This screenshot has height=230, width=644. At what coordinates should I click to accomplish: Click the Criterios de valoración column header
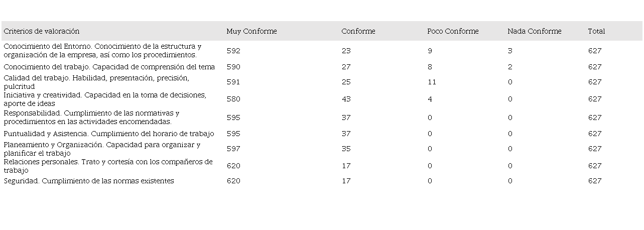42,31
